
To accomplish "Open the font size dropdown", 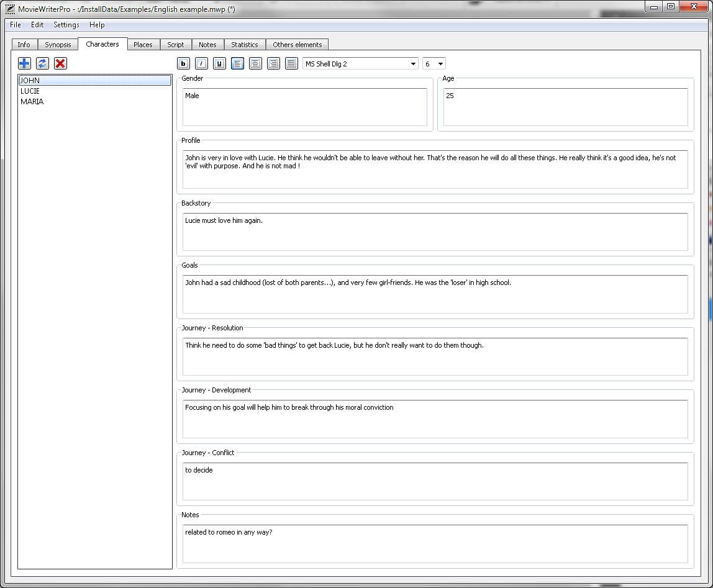I will pos(434,64).
